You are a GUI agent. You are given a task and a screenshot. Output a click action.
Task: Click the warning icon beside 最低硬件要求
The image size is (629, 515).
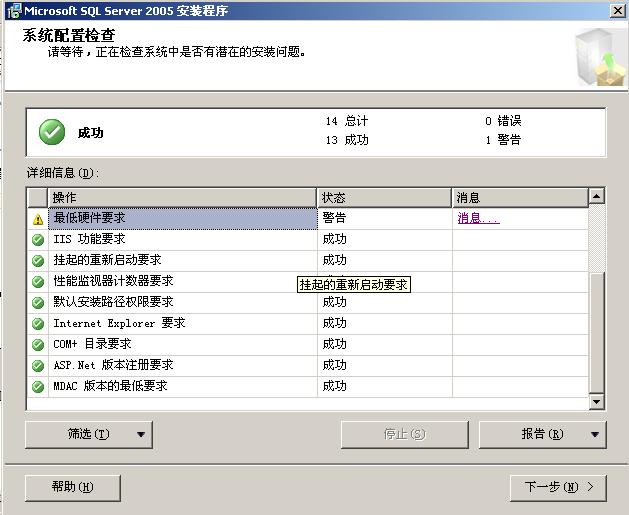(x=38, y=219)
